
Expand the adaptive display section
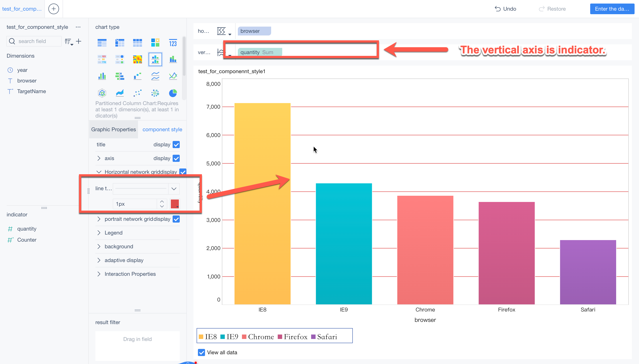point(99,260)
